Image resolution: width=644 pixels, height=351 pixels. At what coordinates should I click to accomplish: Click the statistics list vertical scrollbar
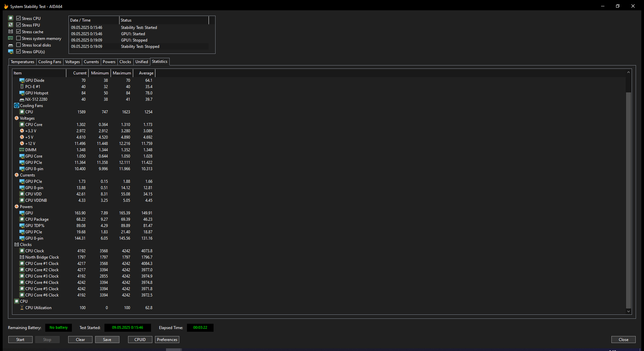628,200
